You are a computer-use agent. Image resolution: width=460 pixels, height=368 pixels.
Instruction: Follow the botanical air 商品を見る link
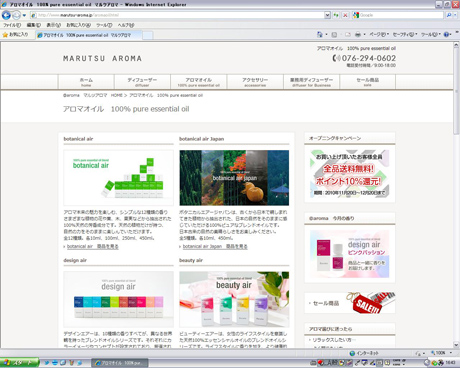click(x=93, y=247)
